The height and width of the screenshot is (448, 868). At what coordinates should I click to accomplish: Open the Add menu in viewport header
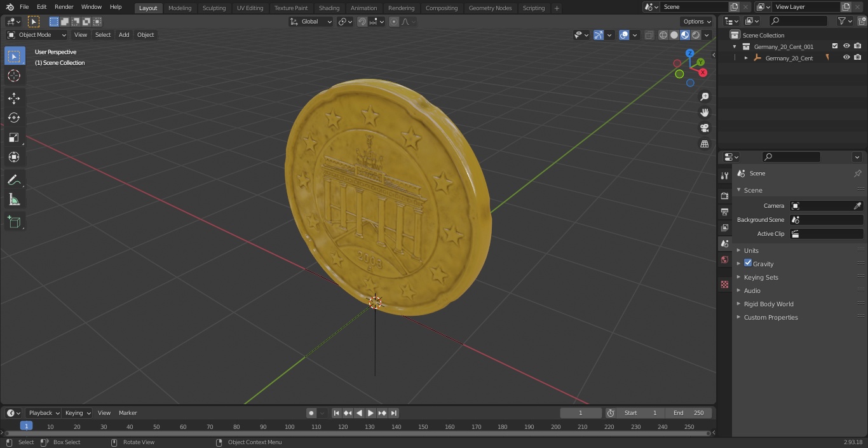point(124,35)
